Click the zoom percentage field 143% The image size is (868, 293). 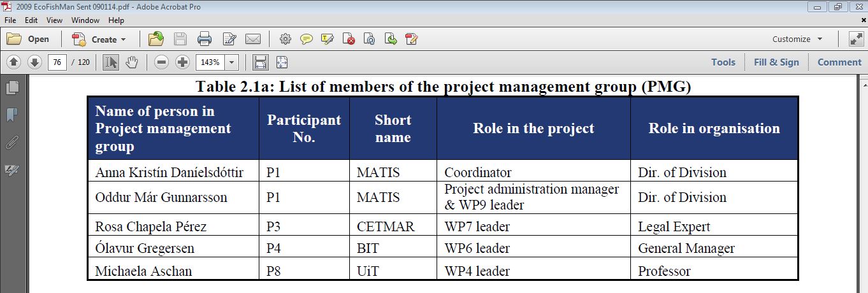coord(210,62)
